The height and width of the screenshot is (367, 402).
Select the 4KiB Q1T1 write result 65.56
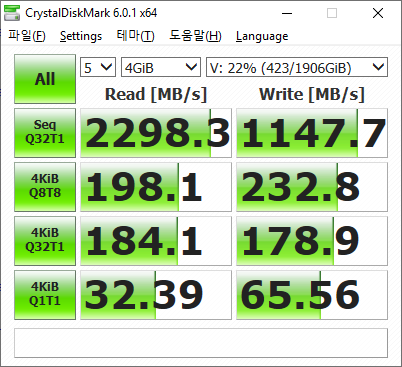pos(312,295)
